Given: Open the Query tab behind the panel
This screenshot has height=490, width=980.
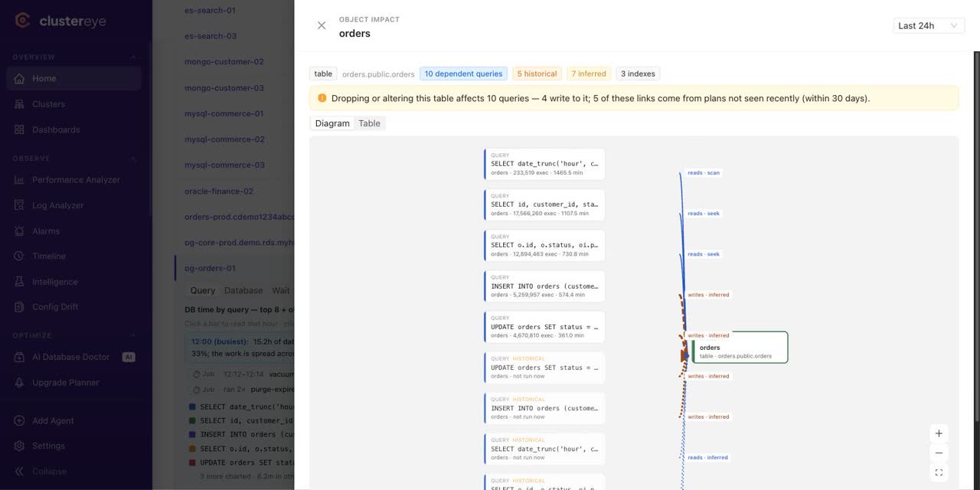Looking at the screenshot, I should 203,290.
